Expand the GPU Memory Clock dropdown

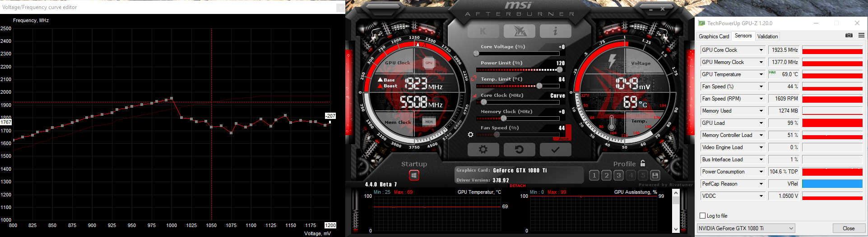761,62
